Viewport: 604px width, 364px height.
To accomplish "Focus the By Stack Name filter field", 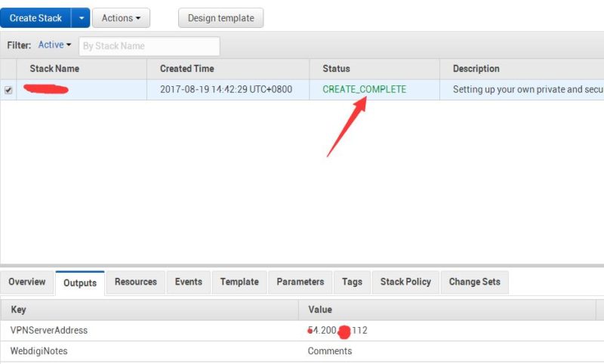I will tap(149, 46).
